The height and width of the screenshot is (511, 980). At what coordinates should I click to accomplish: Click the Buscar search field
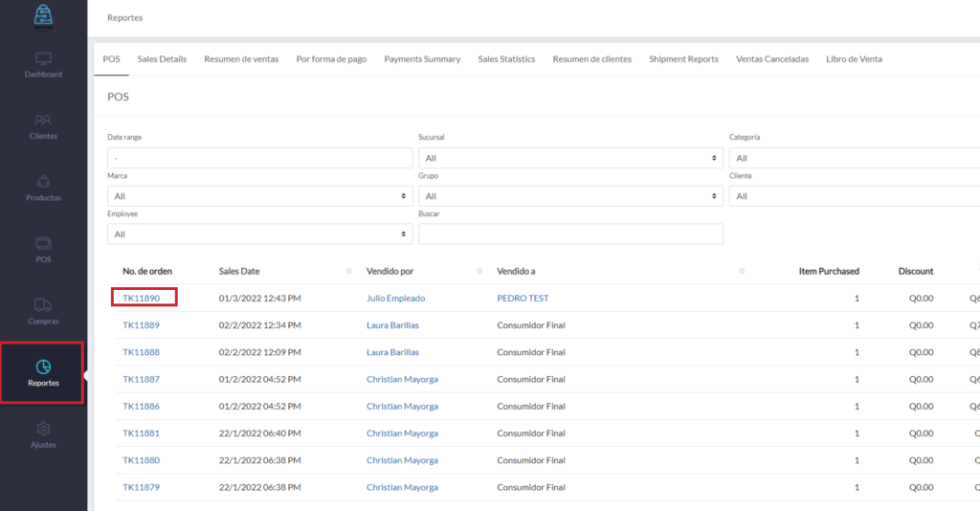click(x=569, y=234)
